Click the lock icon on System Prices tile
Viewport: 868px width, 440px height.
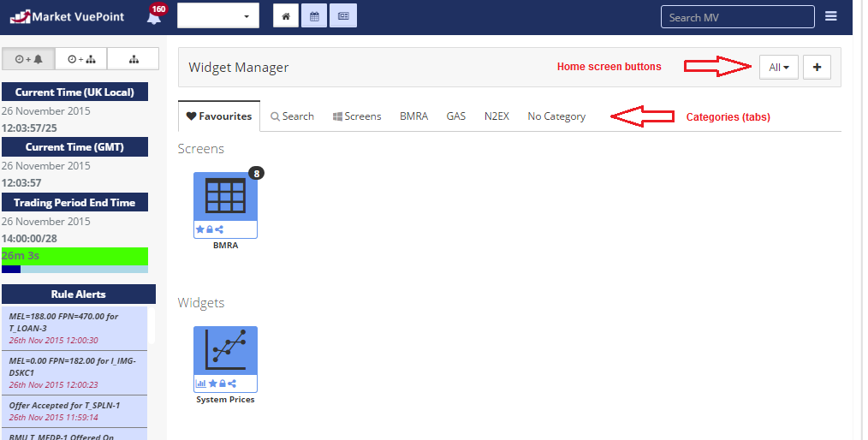click(x=223, y=383)
